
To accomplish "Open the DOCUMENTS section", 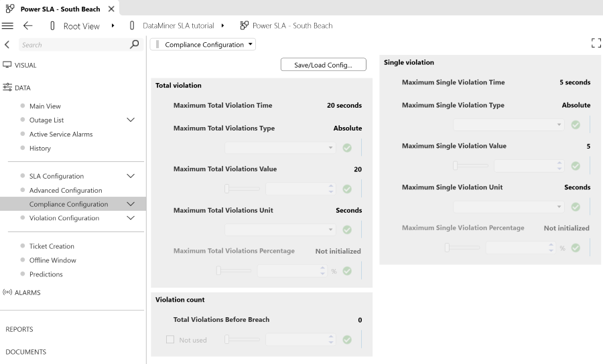I will (25, 352).
